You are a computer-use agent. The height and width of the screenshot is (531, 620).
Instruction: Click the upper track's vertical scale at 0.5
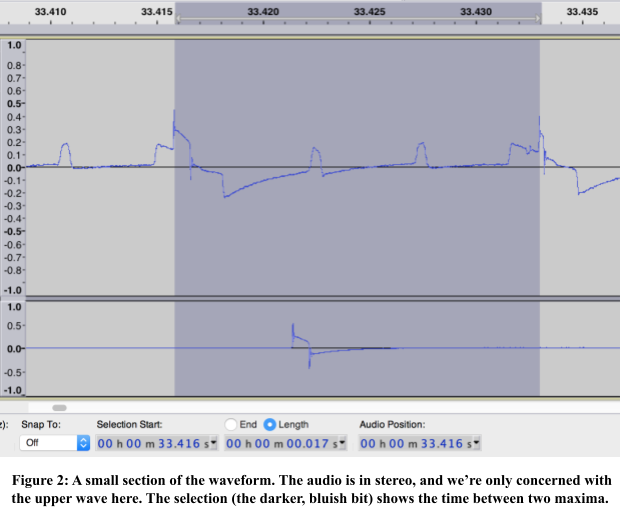(x=14, y=104)
